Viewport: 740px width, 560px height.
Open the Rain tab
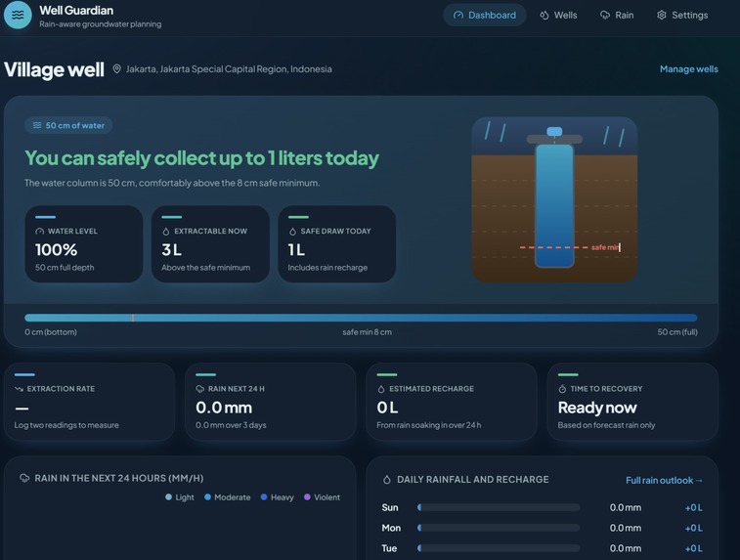(617, 15)
